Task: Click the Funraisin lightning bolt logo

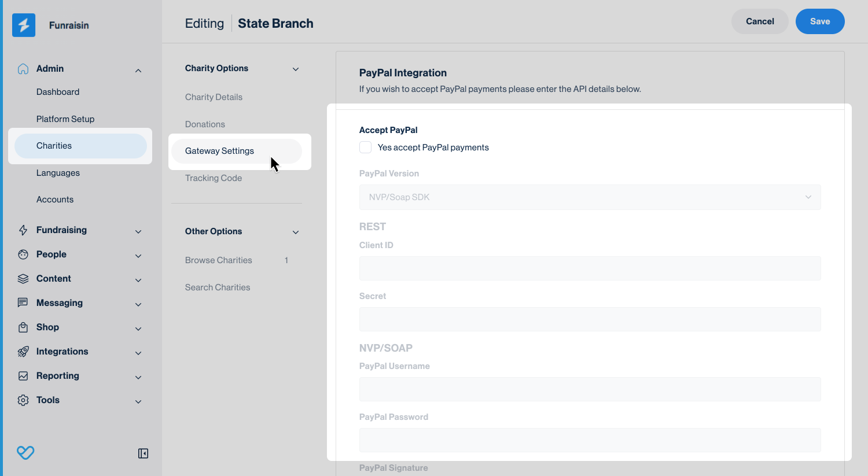Action: [24, 25]
